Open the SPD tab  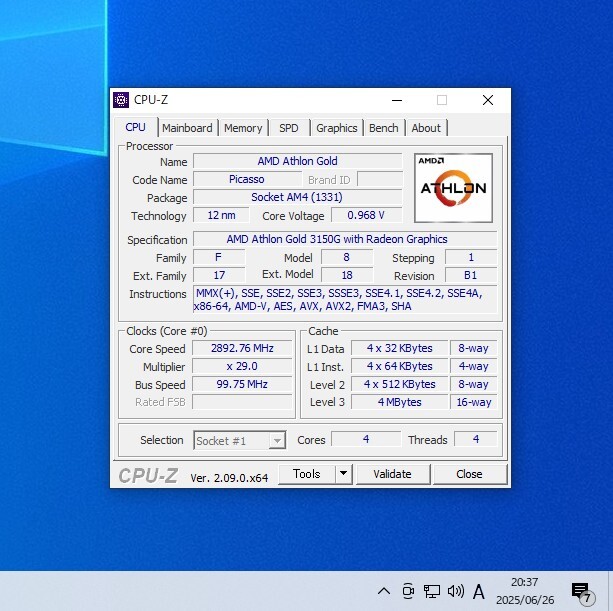pyautogui.click(x=289, y=128)
